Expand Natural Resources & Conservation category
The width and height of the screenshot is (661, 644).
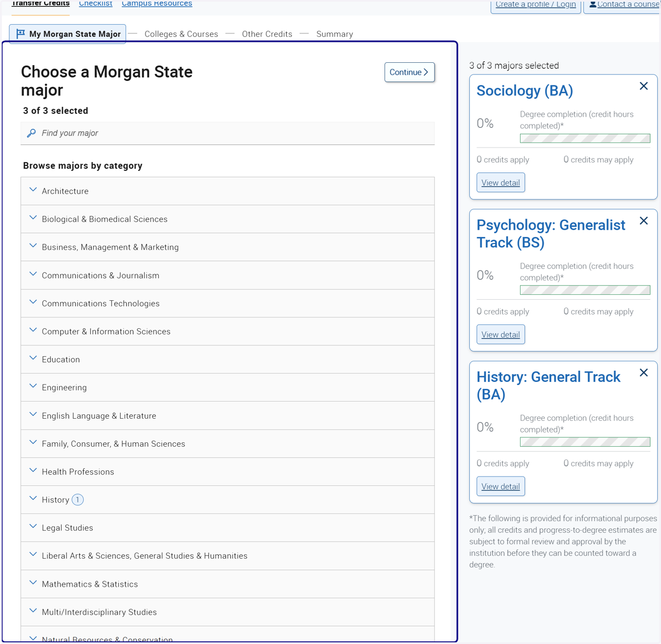[x=227, y=635]
